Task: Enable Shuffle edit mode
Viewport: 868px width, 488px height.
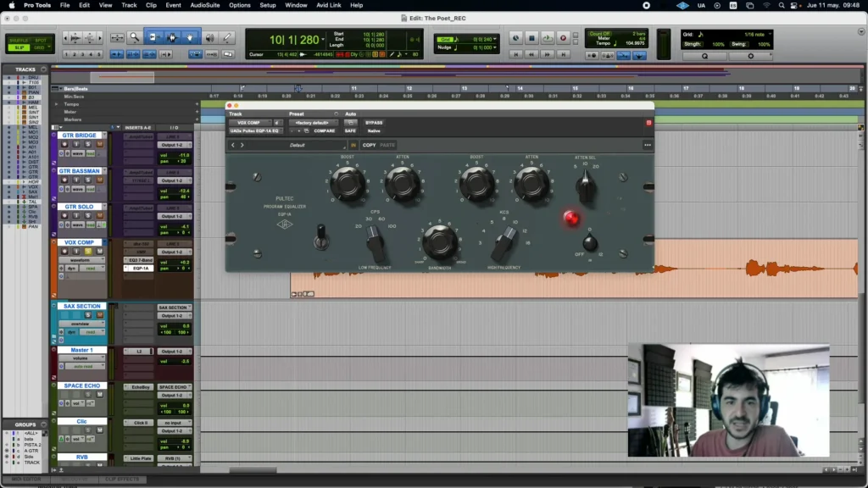Action: click(x=19, y=41)
